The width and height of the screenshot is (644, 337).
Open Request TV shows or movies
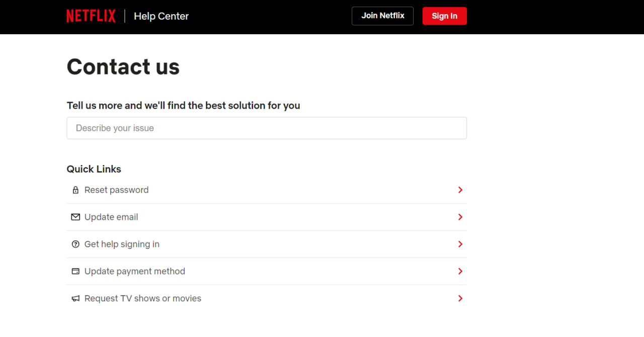click(x=142, y=298)
